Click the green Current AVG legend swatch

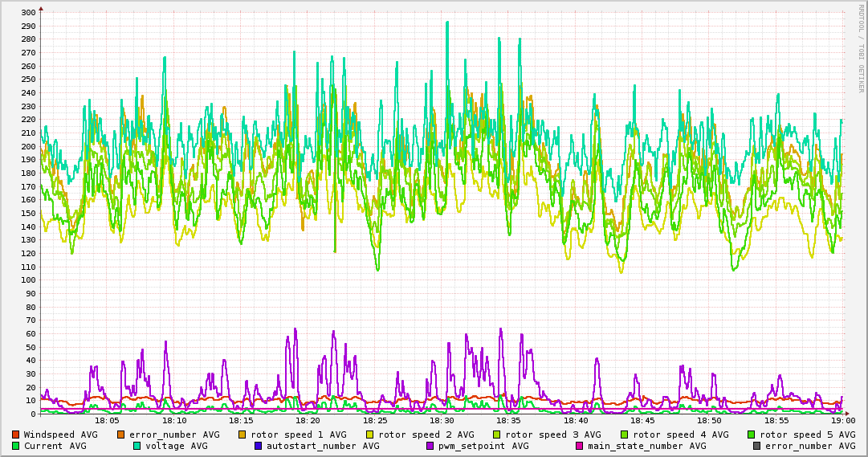point(15,446)
